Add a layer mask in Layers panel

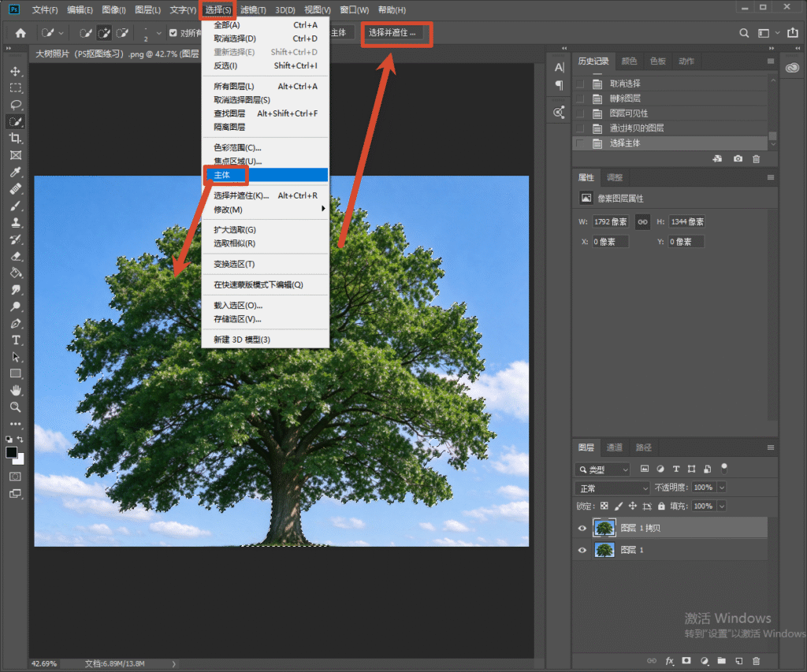[x=686, y=661]
